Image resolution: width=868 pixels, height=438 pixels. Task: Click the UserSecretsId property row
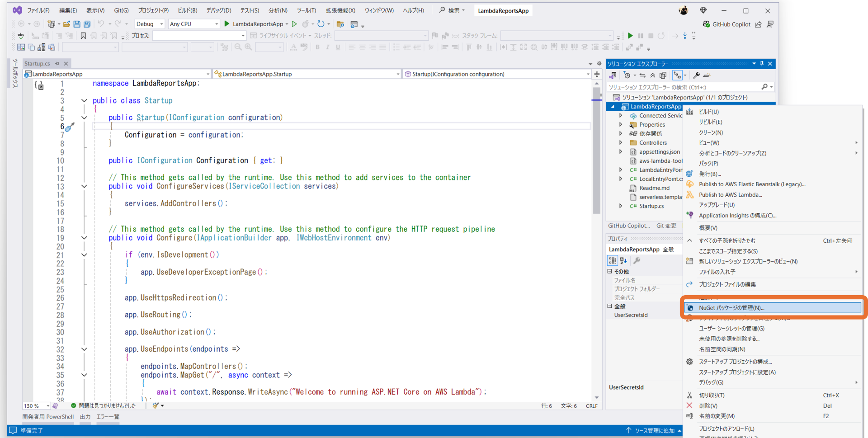pos(644,315)
